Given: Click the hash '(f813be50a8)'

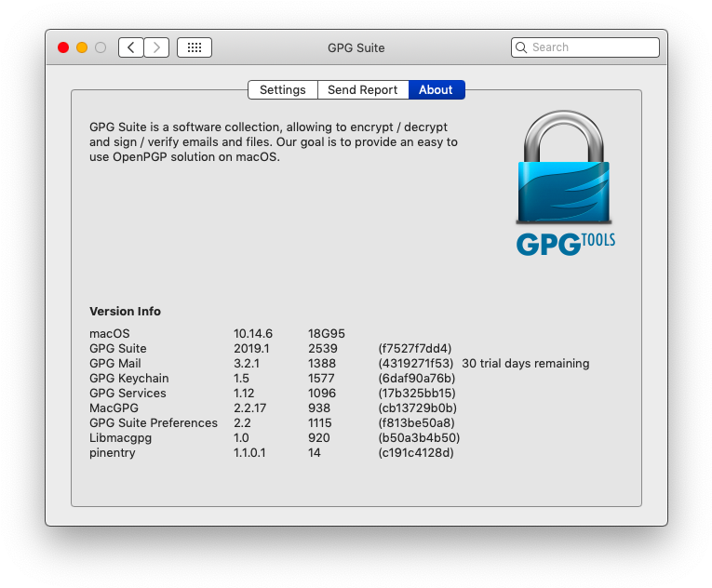Looking at the screenshot, I should pyautogui.click(x=416, y=422).
